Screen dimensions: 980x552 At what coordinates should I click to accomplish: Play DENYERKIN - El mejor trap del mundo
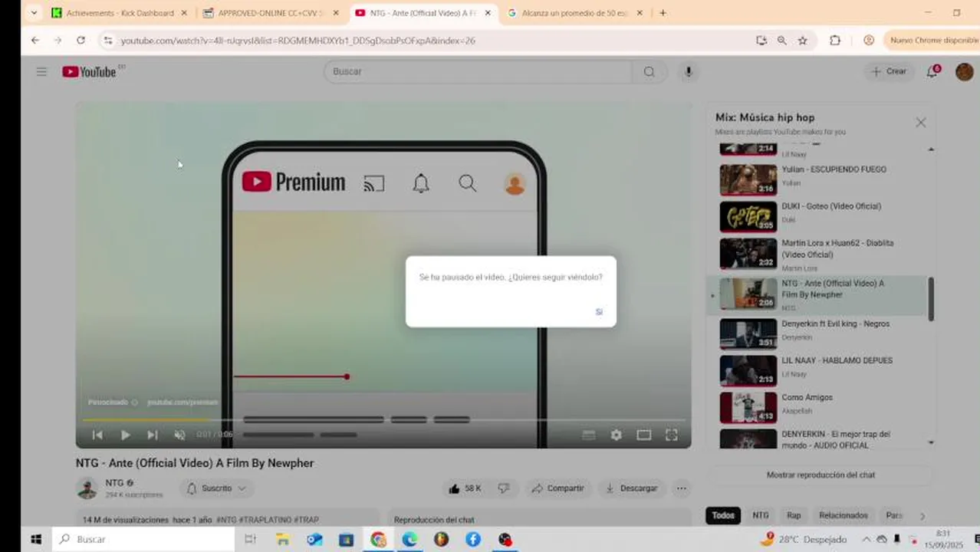click(x=817, y=439)
